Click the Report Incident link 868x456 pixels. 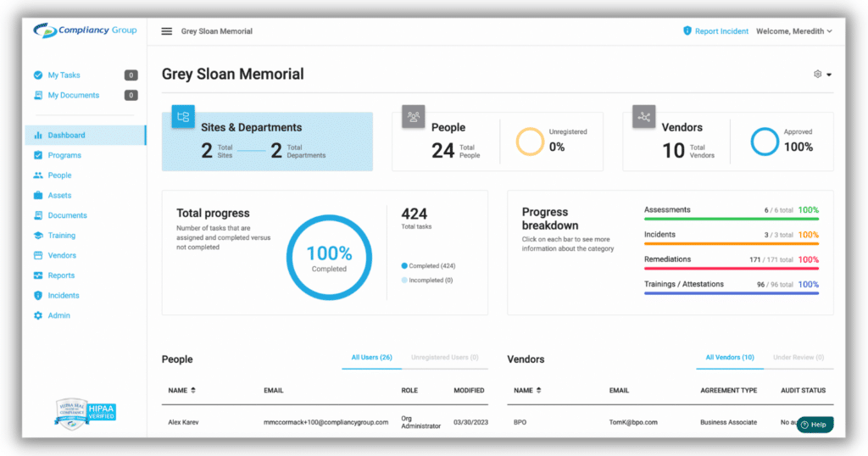721,31
